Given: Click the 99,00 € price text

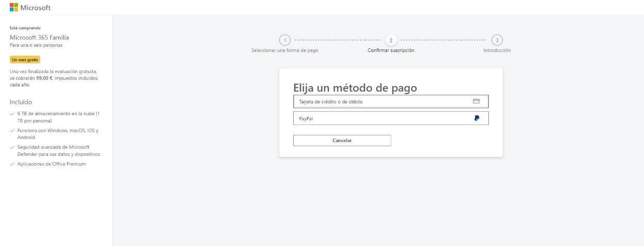Looking at the screenshot, I should [x=44, y=78].
